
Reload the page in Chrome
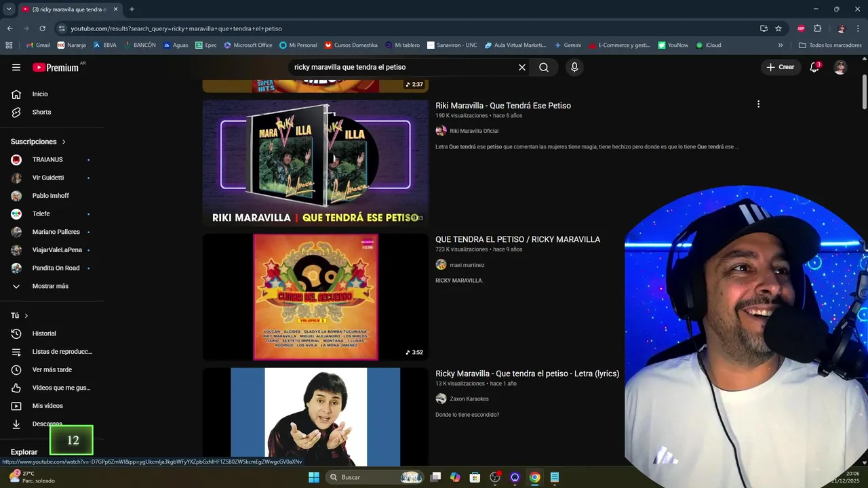[42, 28]
